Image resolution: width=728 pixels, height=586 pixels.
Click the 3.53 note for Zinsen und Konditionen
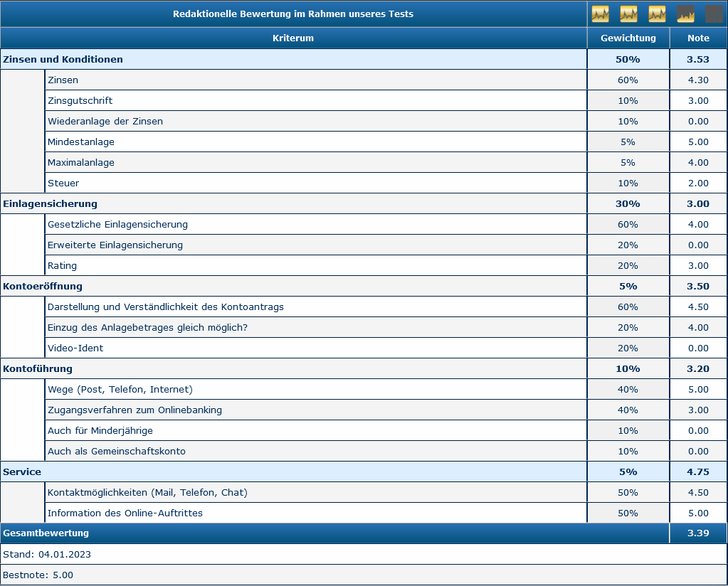(698, 60)
